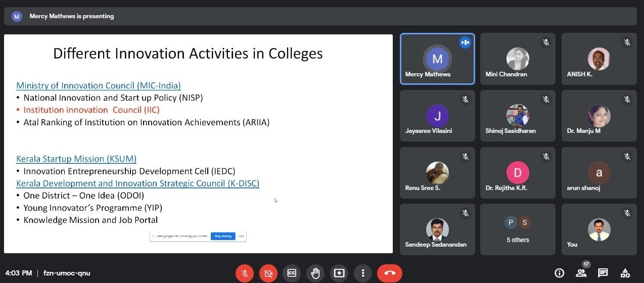The width and height of the screenshot is (644, 283).
Task: Expand the 5 others participant tile
Action: 518,229
